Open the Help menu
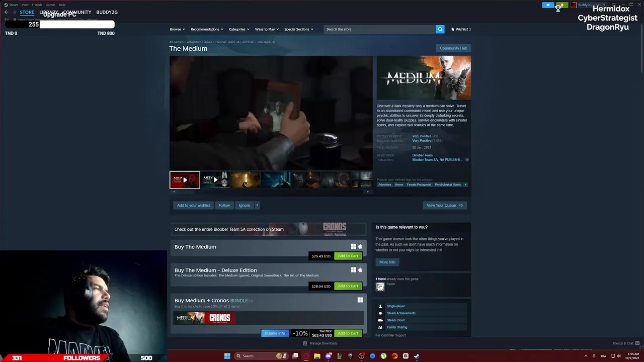 (x=62, y=5)
